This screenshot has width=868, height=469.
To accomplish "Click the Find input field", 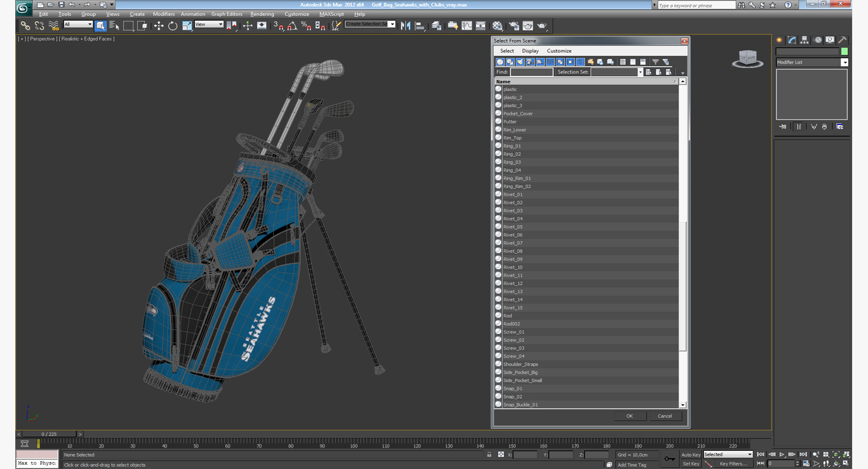I will click(x=531, y=72).
